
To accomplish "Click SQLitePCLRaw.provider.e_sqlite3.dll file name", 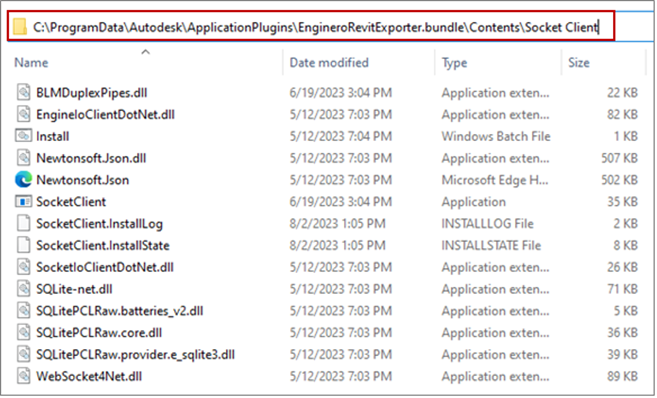I will 135,354.
